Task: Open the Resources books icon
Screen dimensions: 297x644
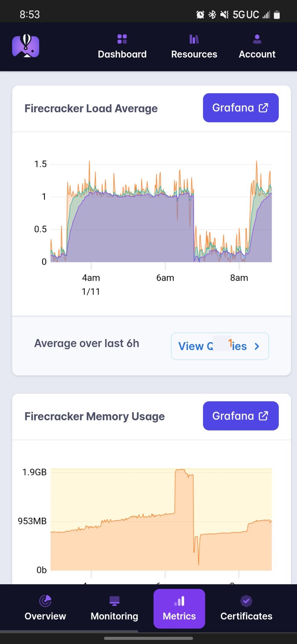Action: tap(194, 39)
